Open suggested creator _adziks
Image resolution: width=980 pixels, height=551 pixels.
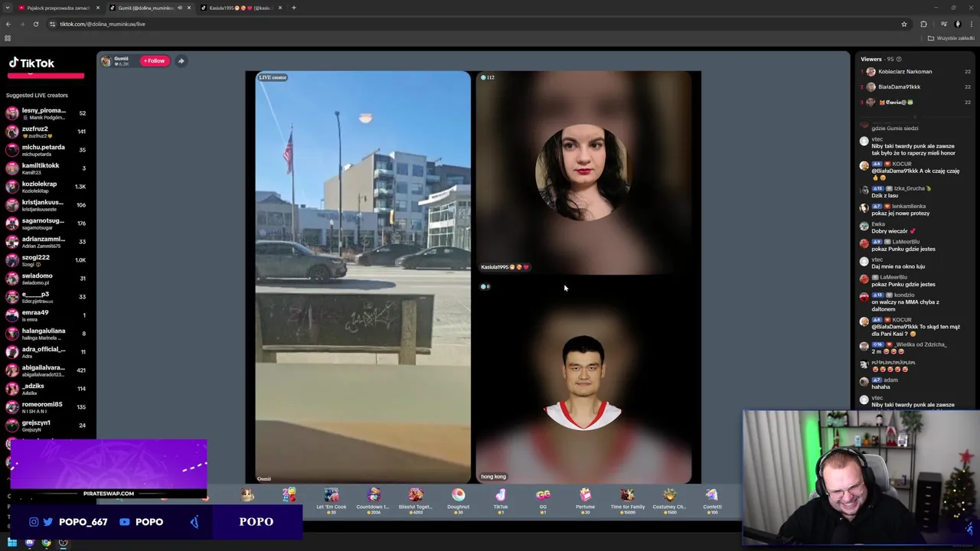[46, 389]
